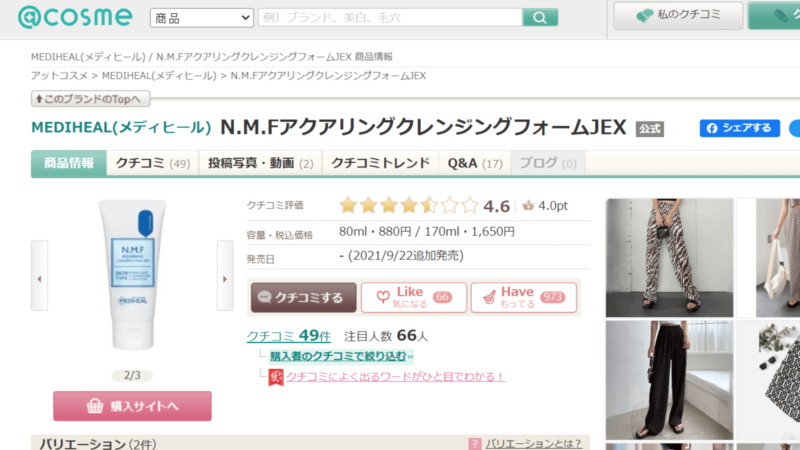The height and width of the screenshot is (450, 800).
Task: Click the クチコミする button
Action: coord(304,297)
